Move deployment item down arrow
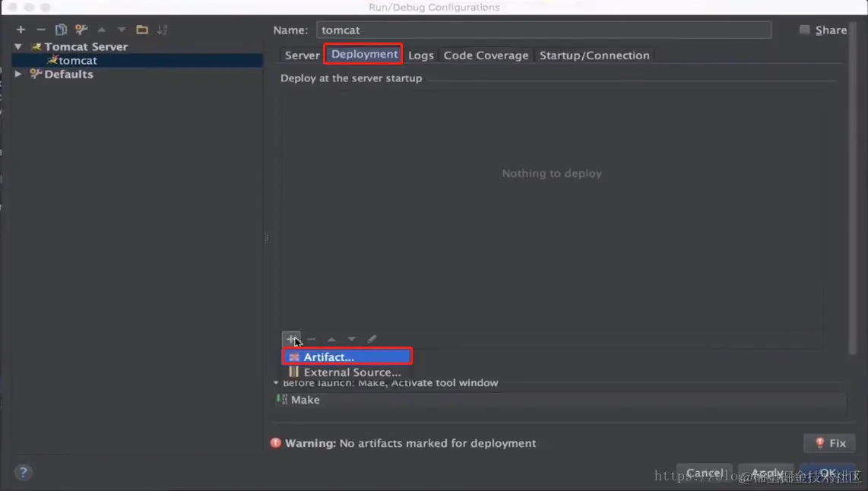The height and width of the screenshot is (491, 868). [351, 339]
